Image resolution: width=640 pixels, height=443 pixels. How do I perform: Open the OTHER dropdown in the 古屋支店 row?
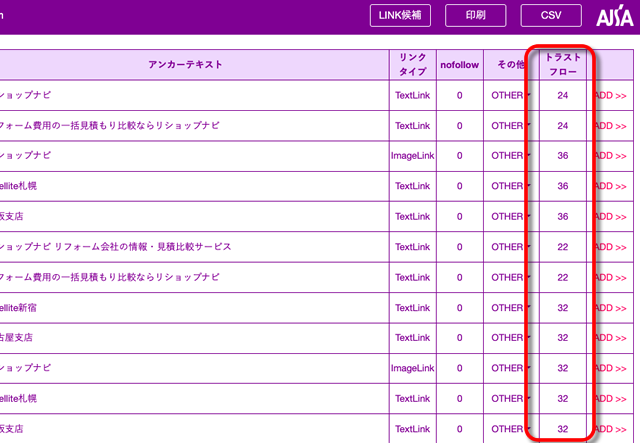pyautogui.click(x=511, y=338)
